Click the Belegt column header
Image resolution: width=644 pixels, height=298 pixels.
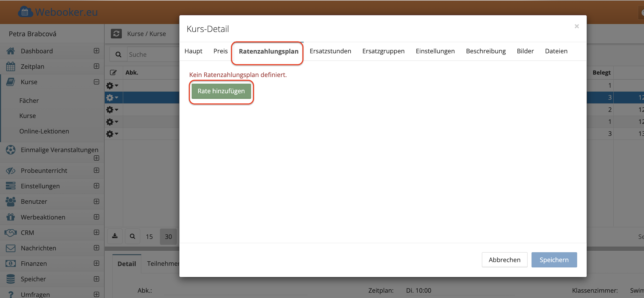602,72
